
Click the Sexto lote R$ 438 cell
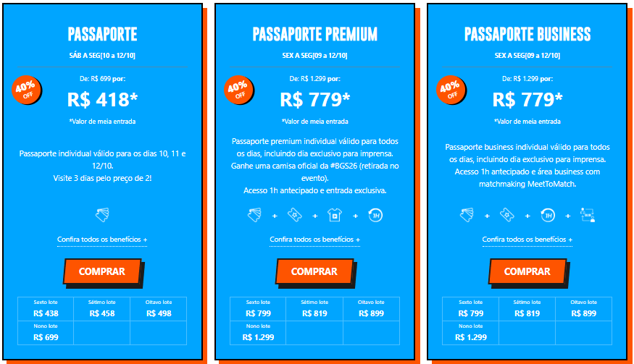(46, 309)
